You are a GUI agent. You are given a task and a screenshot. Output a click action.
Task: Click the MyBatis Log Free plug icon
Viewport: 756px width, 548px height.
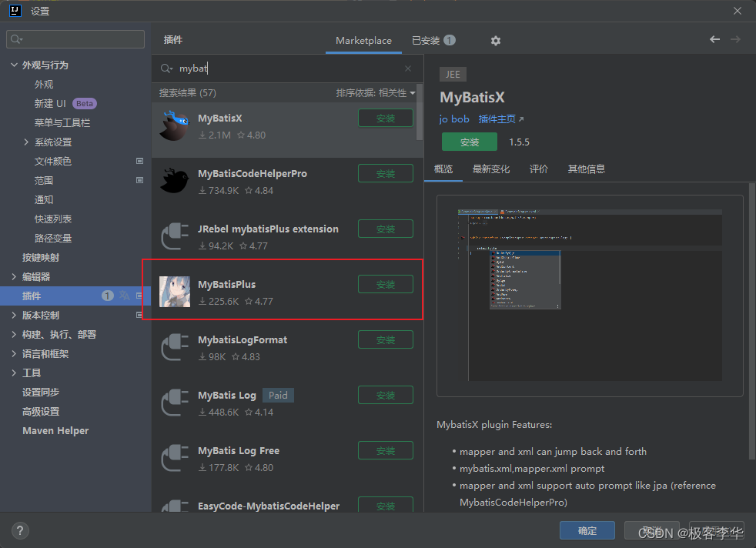(175, 458)
